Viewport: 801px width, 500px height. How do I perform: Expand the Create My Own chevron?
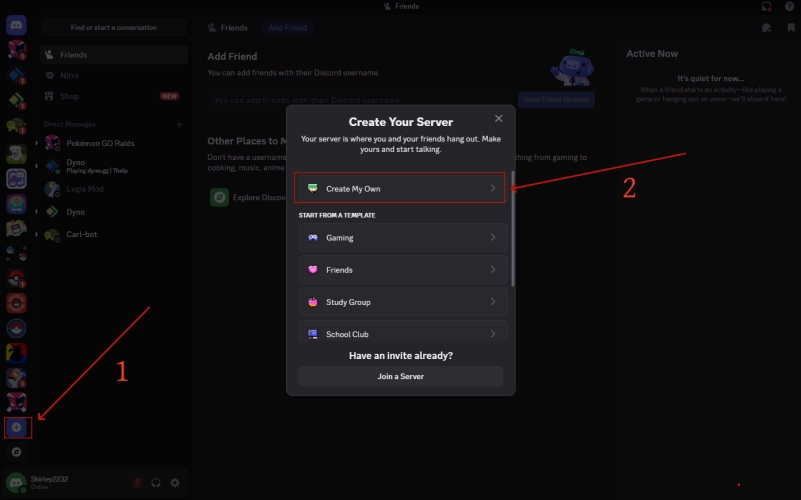click(x=493, y=188)
